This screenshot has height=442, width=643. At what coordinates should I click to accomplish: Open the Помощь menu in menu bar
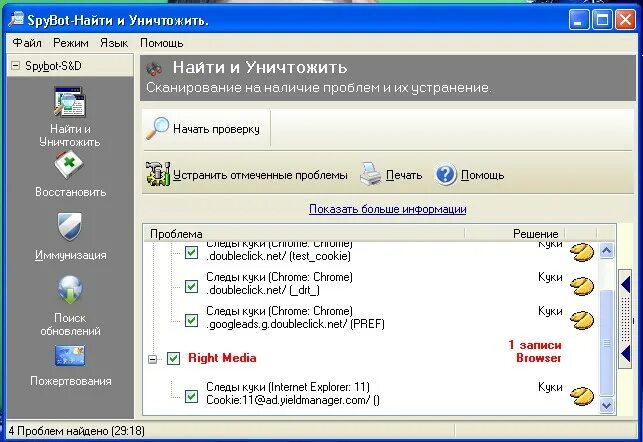point(162,43)
